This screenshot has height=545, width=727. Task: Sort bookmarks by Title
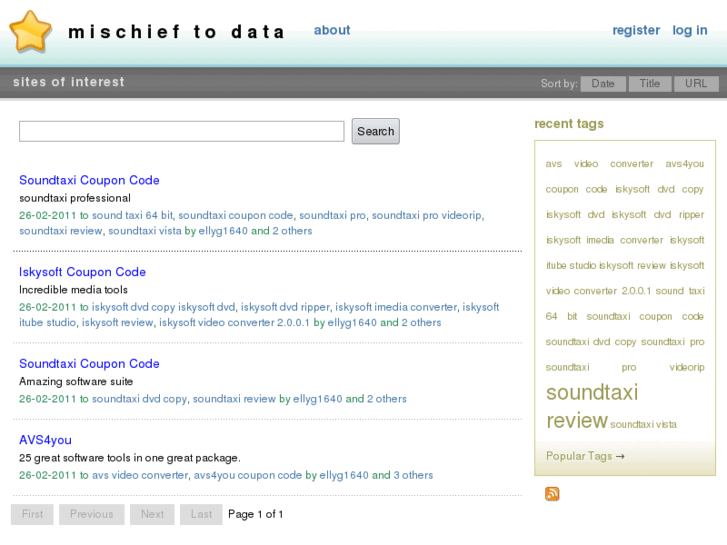[650, 83]
